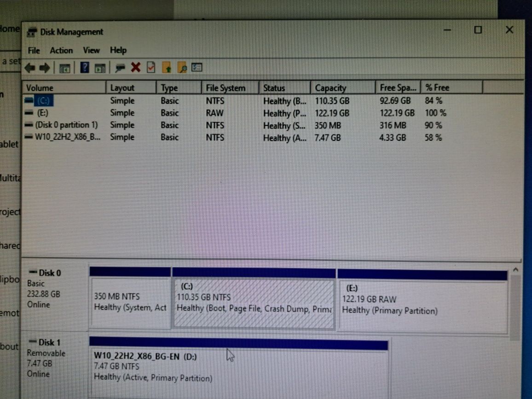Minimize the Disk Management window

coord(447,30)
